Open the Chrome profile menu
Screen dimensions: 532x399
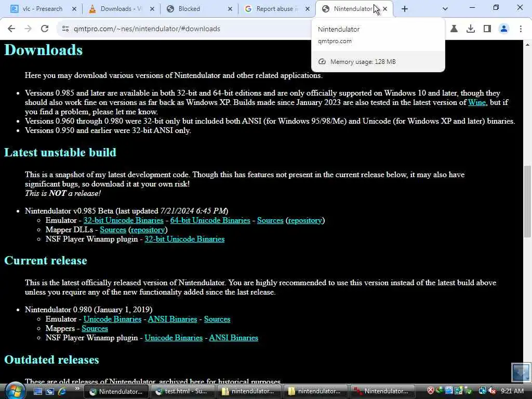point(504,29)
